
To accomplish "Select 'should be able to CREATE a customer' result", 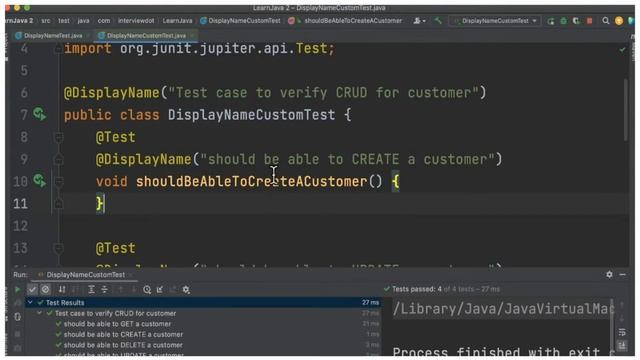I will 203,334.
